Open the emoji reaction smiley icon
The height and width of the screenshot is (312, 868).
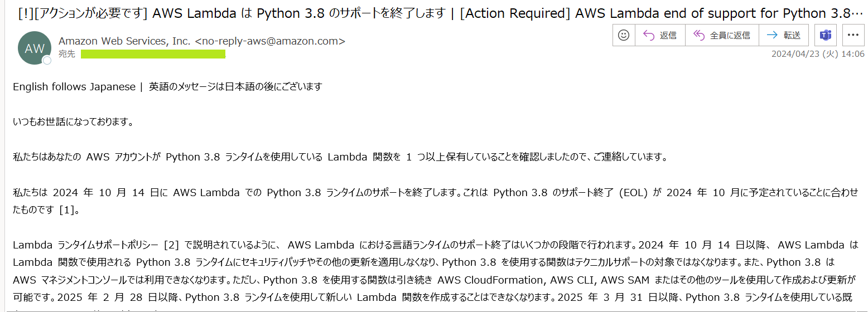tap(624, 35)
